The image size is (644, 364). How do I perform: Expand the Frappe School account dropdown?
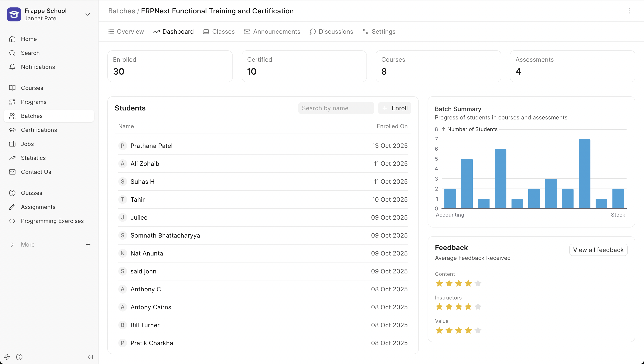[x=87, y=14]
